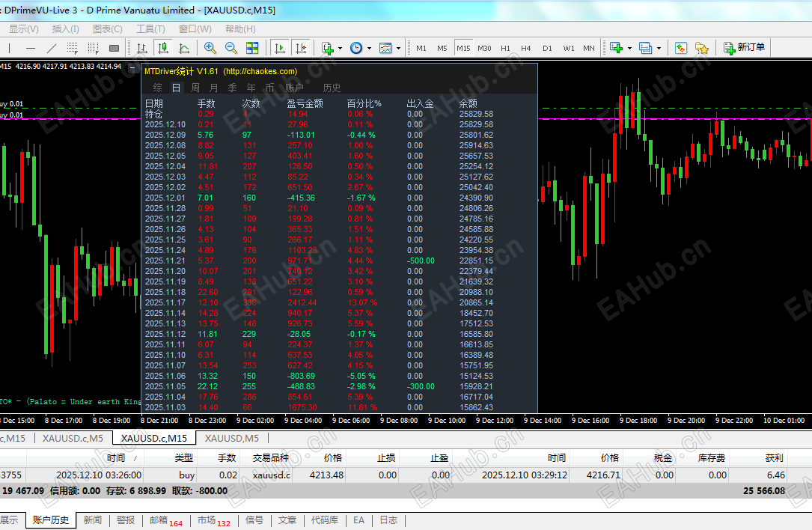Select the trendline drawing tool
Screen dimensions: 812x530
(52, 48)
